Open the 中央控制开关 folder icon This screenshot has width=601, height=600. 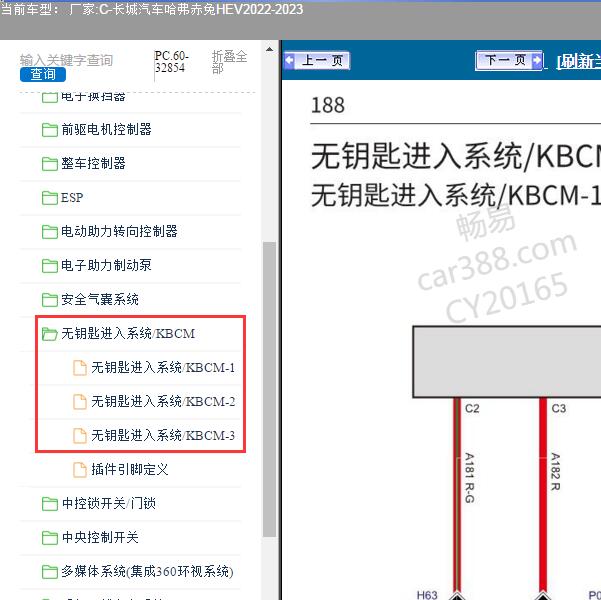pos(49,538)
